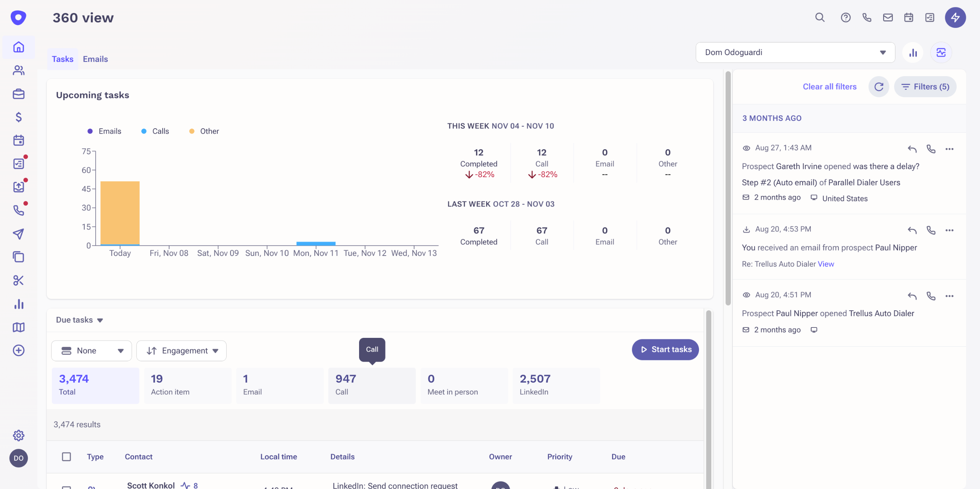
Task: Open the sidebar dollar sign deals icon
Action: click(18, 117)
